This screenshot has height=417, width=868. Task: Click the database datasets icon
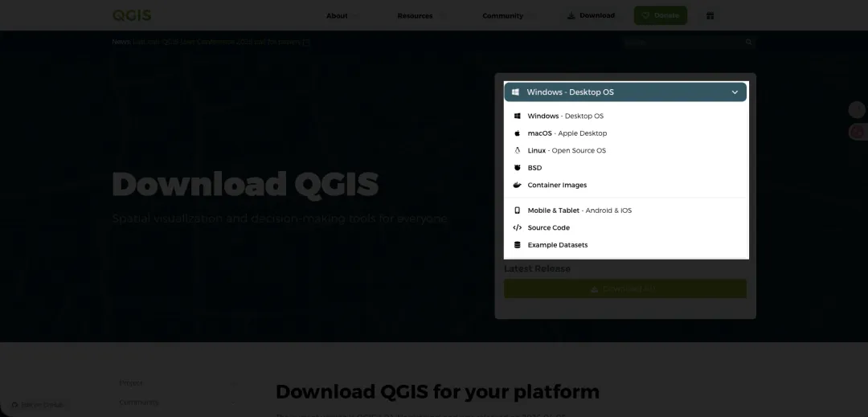pyautogui.click(x=517, y=244)
